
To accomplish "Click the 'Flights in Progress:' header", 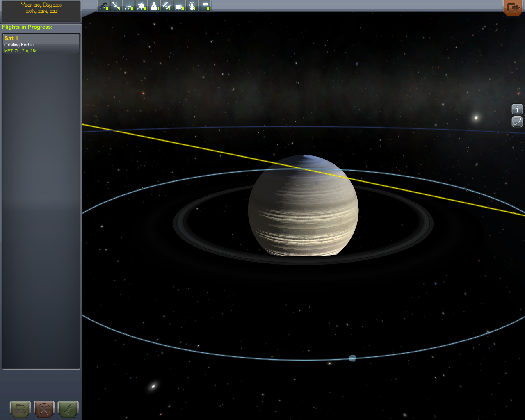I will point(27,27).
